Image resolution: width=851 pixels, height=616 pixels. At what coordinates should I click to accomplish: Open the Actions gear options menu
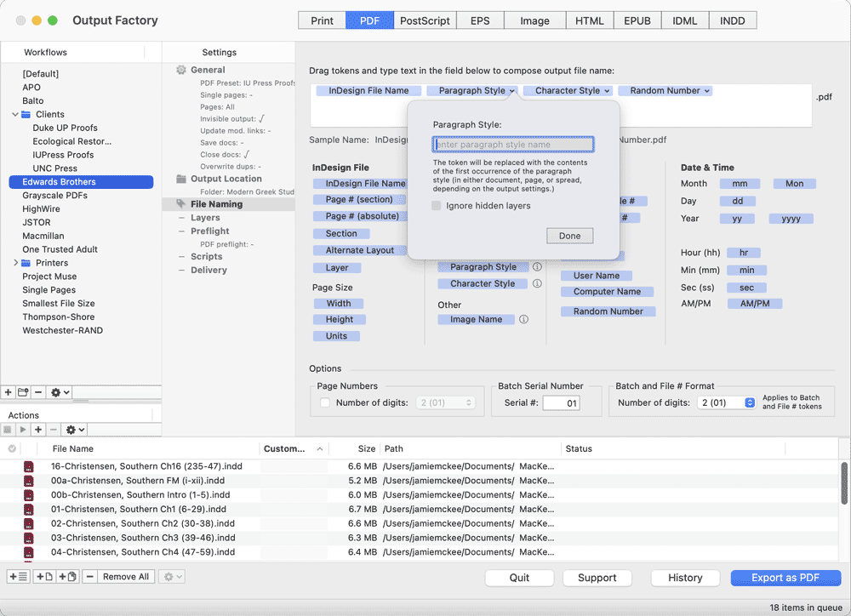(76, 430)
